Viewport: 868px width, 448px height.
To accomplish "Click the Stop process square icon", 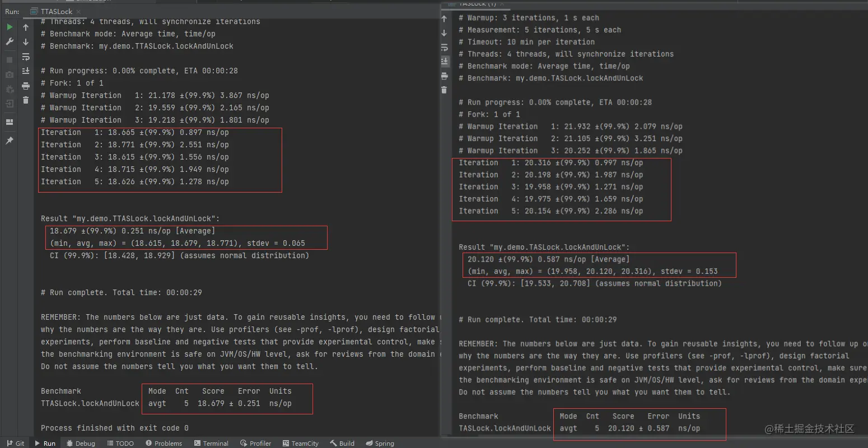I will (x=10, y=59).
